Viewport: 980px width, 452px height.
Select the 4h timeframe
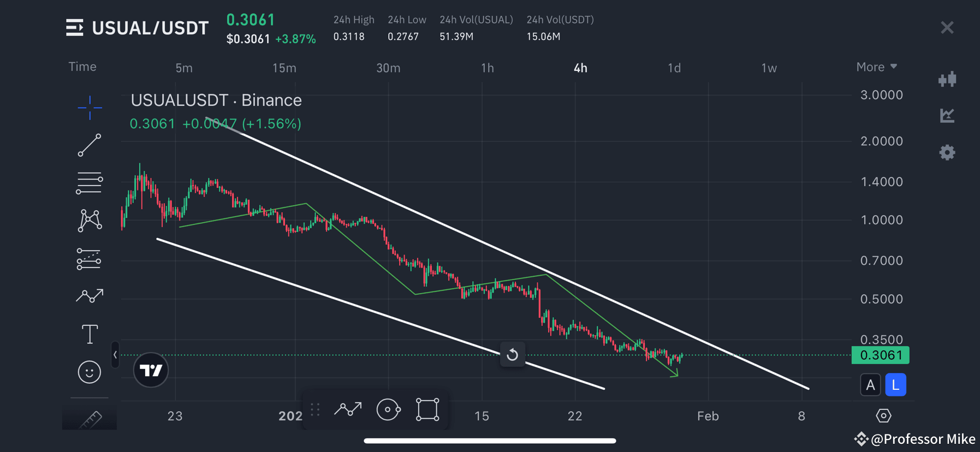580,68
